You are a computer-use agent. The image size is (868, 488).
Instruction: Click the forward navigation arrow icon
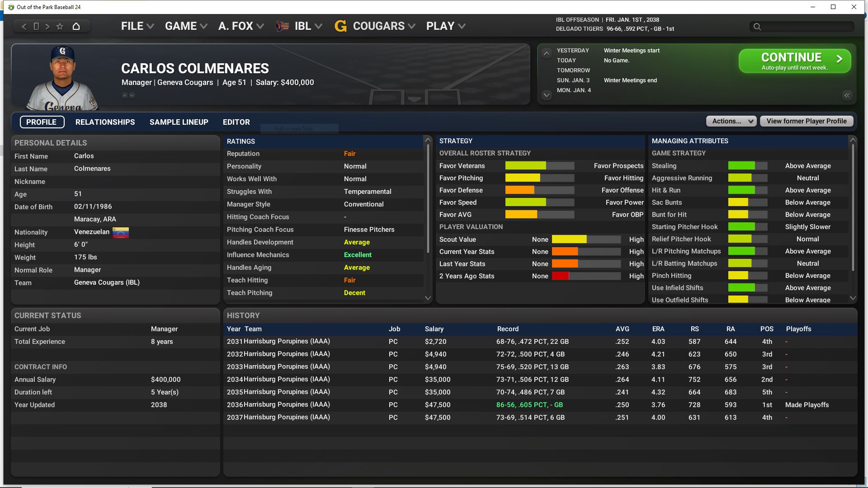click(x=47, y=26)
